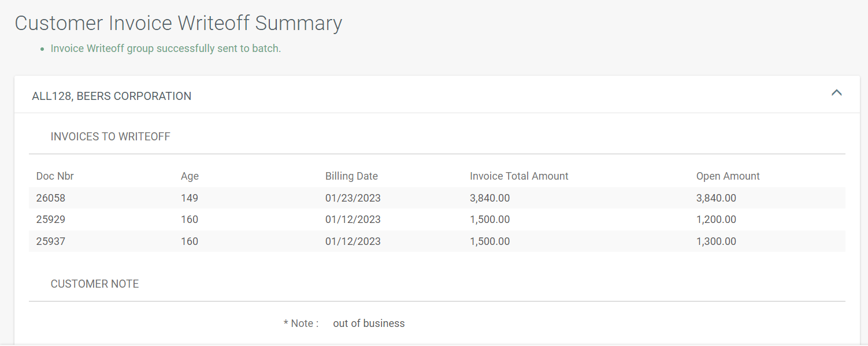Image resolution: width=868 pixels, height=346 pixels.
Task: Click the 1,200.00 open amount
Action: [716, 219]
